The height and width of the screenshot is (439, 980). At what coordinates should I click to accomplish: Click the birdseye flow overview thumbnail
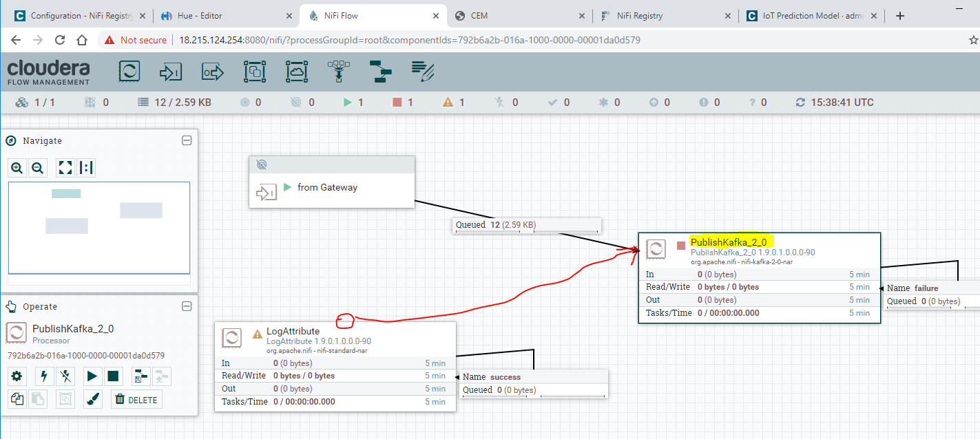(x=99, y=228)
